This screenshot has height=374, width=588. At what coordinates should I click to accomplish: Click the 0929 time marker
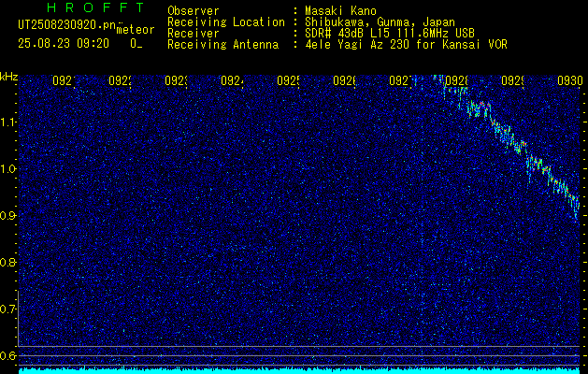(512, 80)
